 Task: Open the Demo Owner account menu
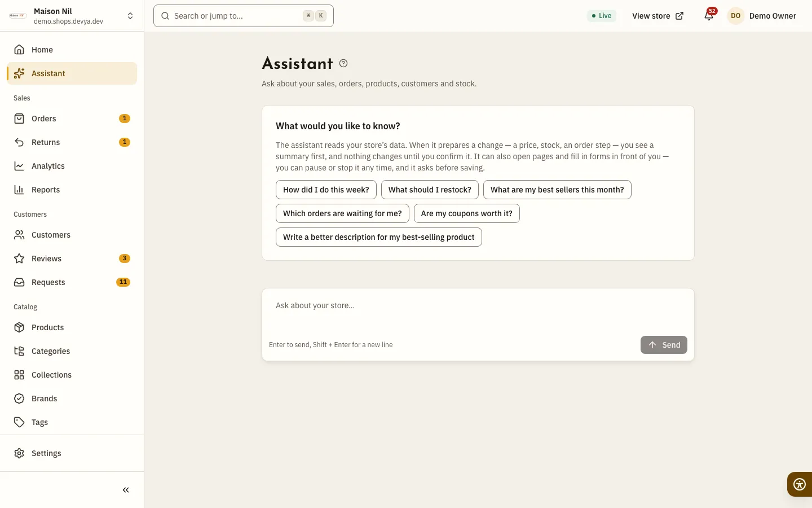(x=762, y=16)
